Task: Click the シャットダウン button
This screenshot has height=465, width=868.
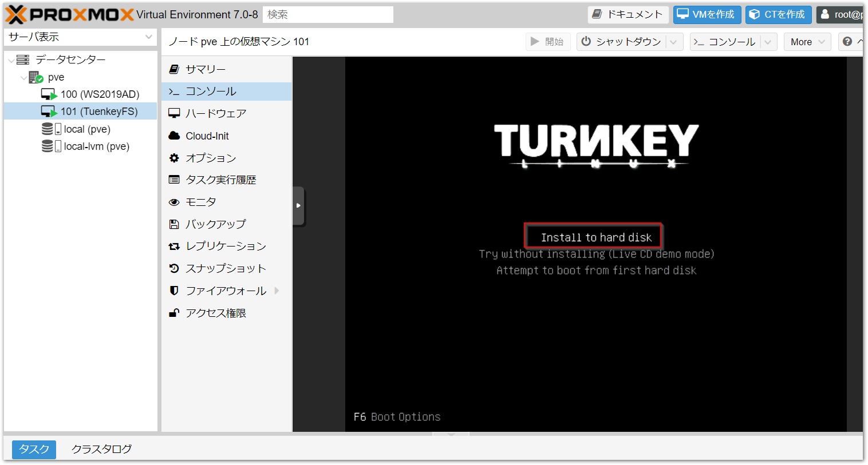Action: [621, 42]
